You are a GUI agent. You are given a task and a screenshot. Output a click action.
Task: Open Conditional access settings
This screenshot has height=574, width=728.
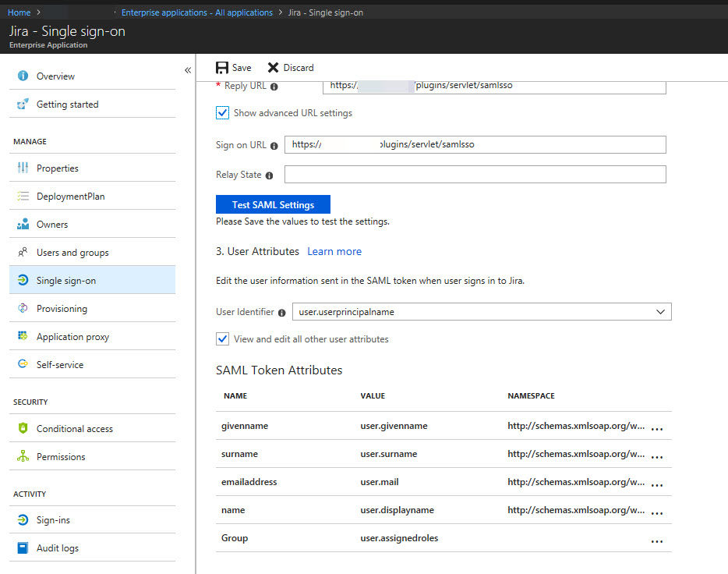[93, 428]
